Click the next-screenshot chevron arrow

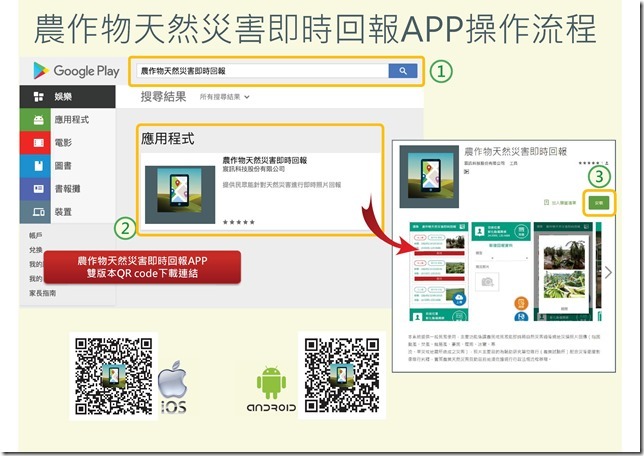(608, 272)
